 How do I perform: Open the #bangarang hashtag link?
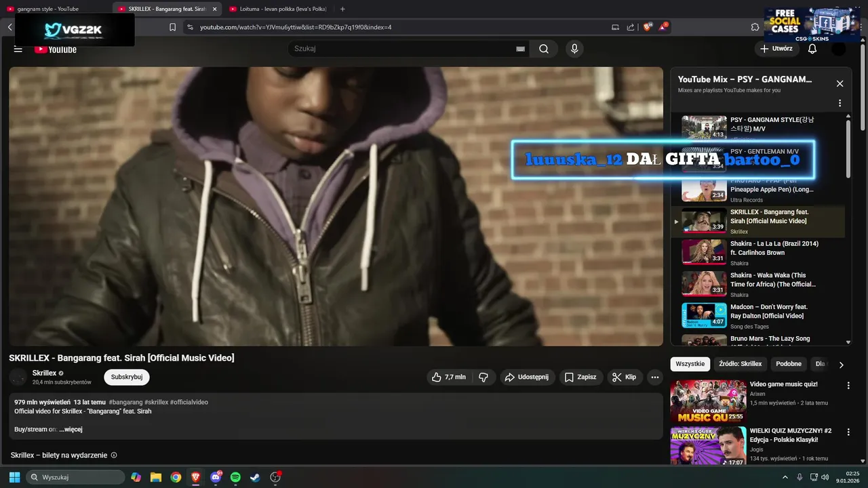(x=125, y=402)
